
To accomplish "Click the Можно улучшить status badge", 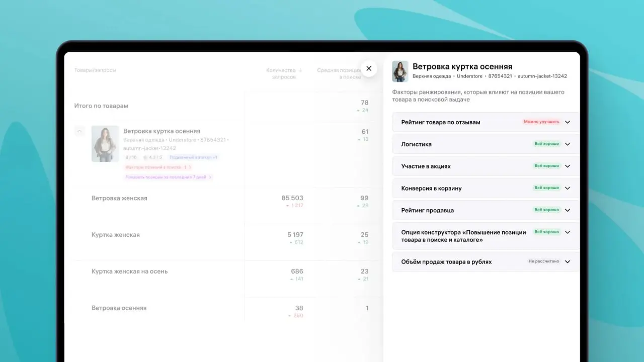I will coord(541,122).
